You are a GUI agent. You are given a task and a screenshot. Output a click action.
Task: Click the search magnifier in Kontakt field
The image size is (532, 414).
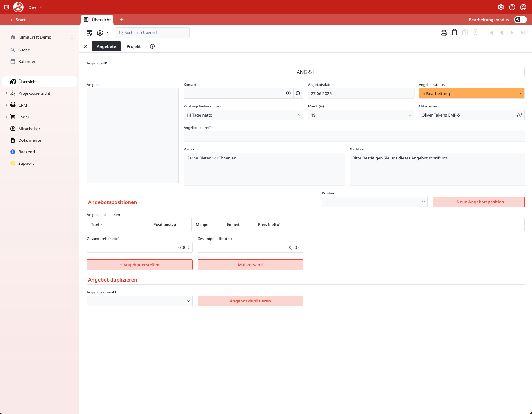coord(298,93)
